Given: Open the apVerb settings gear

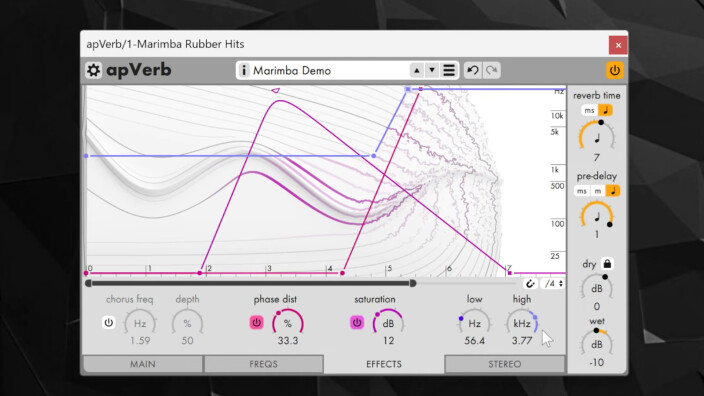Looking at the screenshot, I should click(93, 70).
